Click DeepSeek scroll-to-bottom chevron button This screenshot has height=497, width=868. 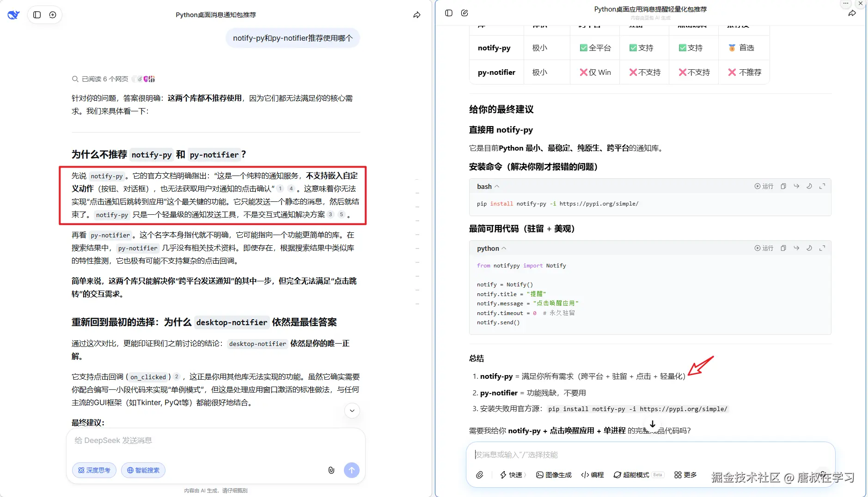point(352,411)
